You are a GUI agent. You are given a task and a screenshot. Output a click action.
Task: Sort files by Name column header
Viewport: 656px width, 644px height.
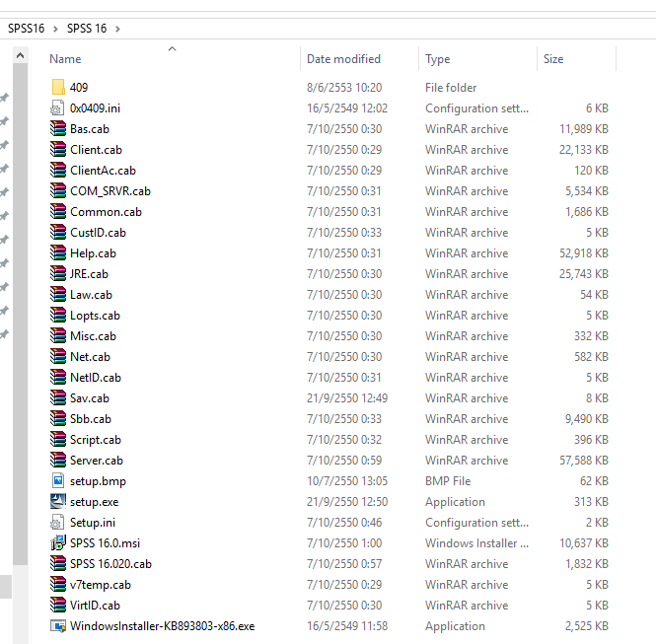click(x=65, y=59)
